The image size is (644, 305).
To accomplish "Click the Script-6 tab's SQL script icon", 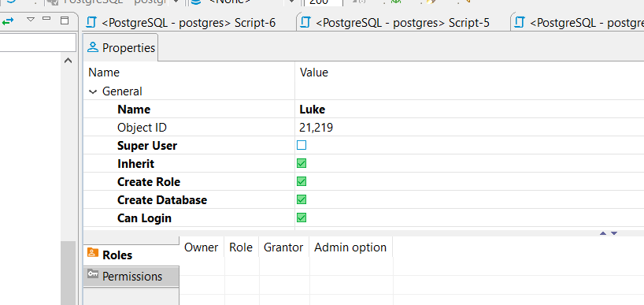I will [x=91, y=22].
